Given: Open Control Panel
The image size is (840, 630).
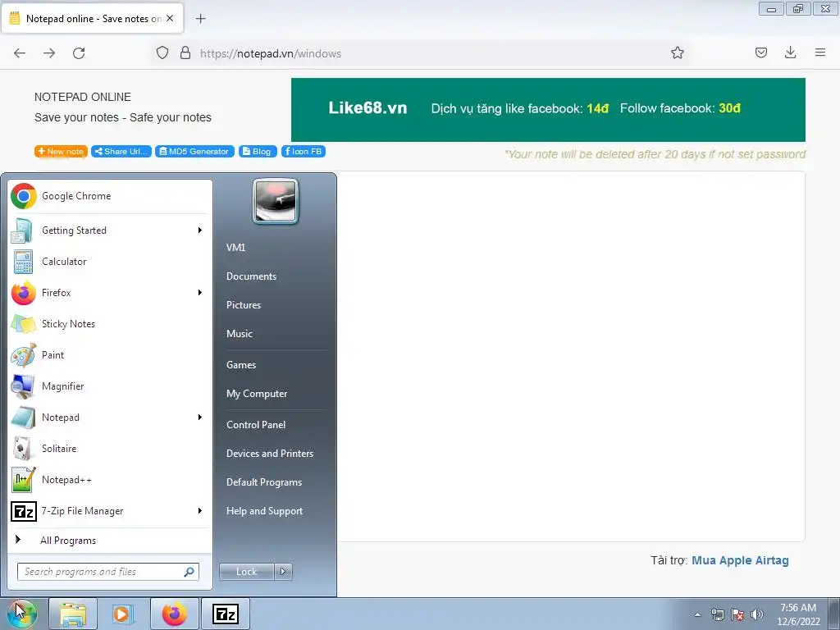Looking at the screenshot, I should point(256,425).
